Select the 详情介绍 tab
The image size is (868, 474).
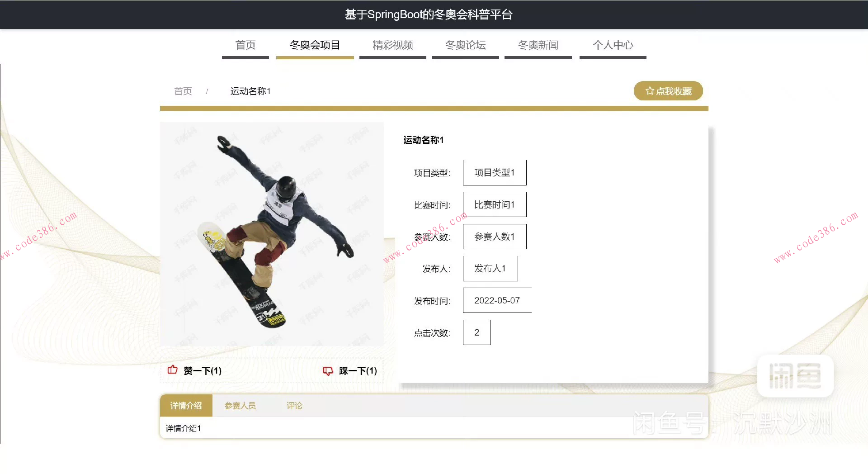coord(186,405)
